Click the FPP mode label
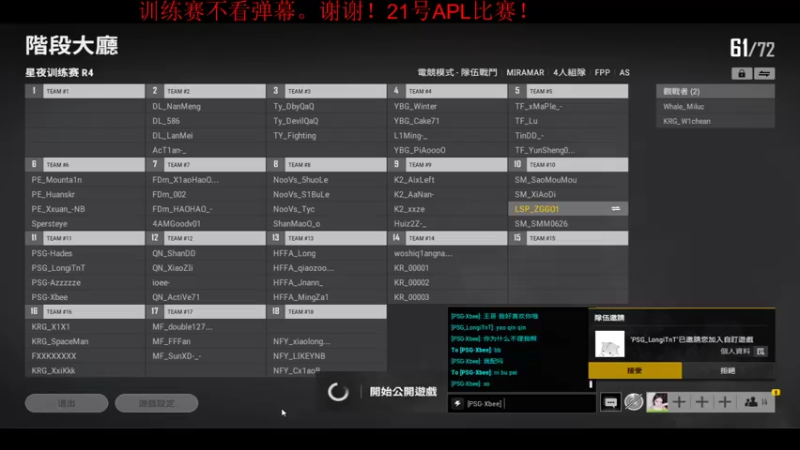Image resolution: width=800 pixels, height=450 pixels. 602,72
